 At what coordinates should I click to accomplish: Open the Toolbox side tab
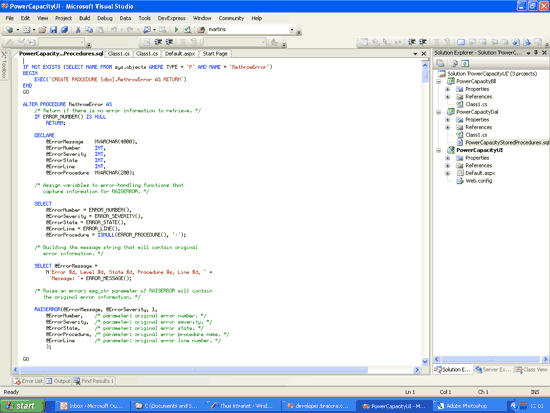point(4,65)
